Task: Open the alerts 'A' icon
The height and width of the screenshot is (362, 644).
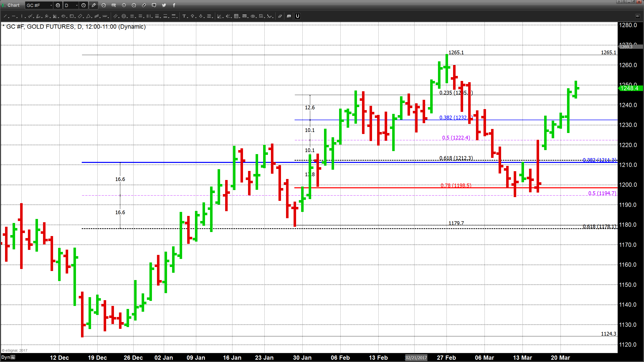Action: pyautogui.click(x=134, y=5)
